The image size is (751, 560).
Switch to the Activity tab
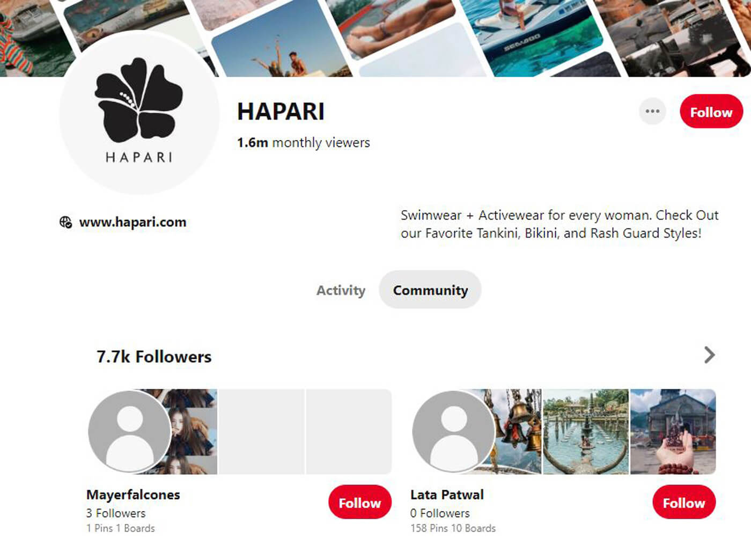341,290
